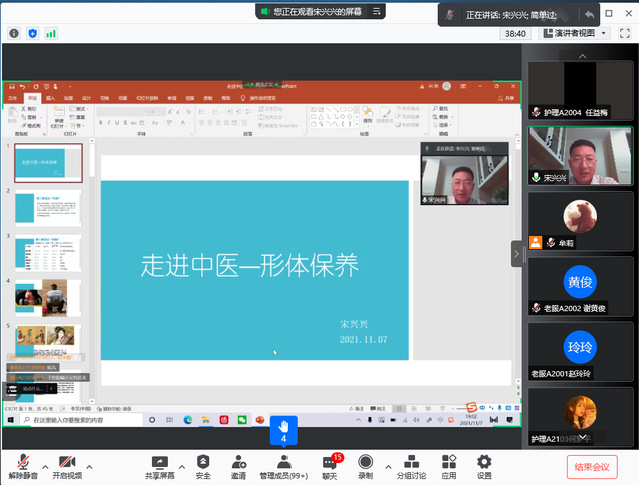
Task: Open 分组讨论 breakout rooms
Action: pyautogui.click(x=411, y=465)
